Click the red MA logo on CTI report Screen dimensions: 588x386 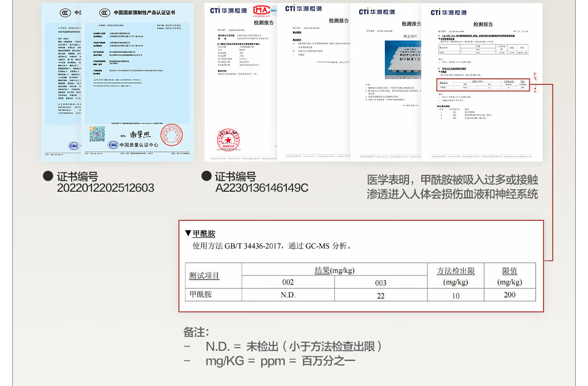(261, 11)
